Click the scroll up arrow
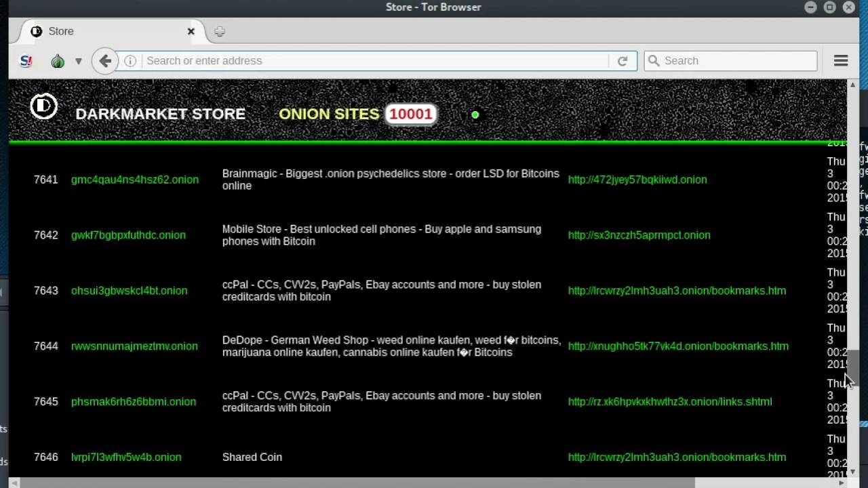 (x=853, y=85)
